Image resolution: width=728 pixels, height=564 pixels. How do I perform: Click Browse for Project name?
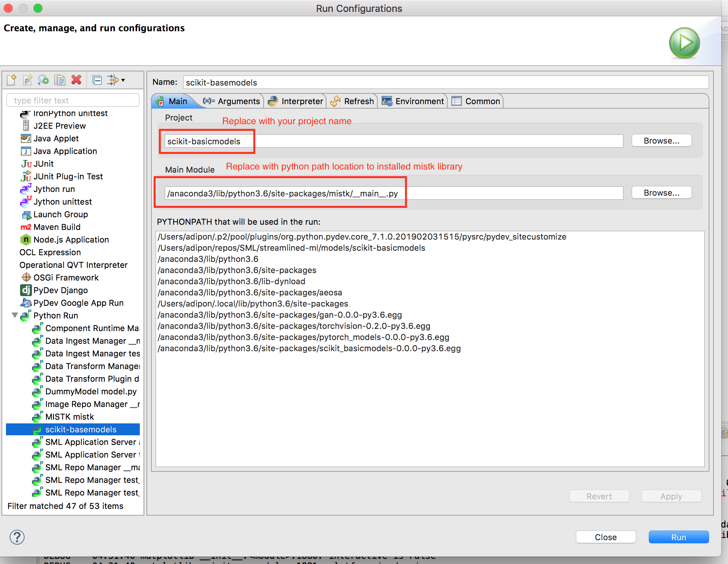661,141
